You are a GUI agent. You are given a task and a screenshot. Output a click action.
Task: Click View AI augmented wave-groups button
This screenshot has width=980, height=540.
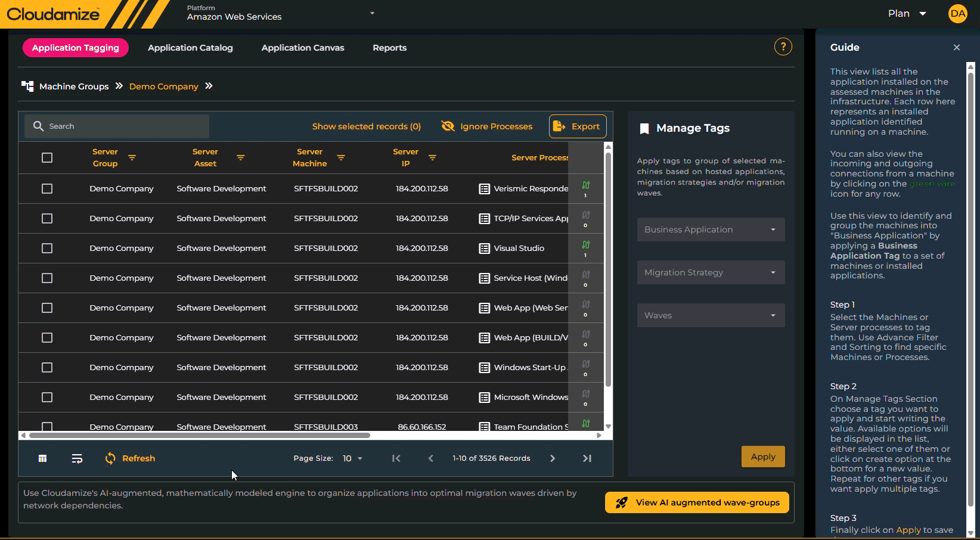pos(697,502)
